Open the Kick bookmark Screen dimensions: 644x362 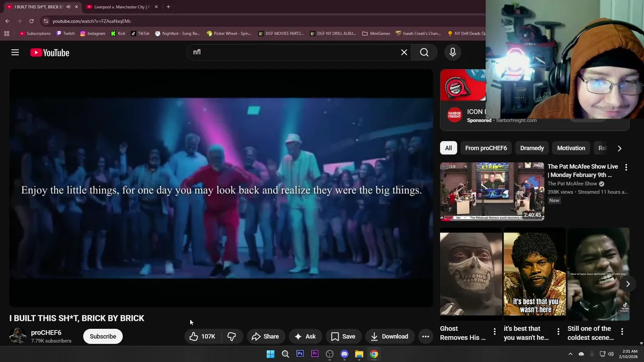tap(118, 33)
